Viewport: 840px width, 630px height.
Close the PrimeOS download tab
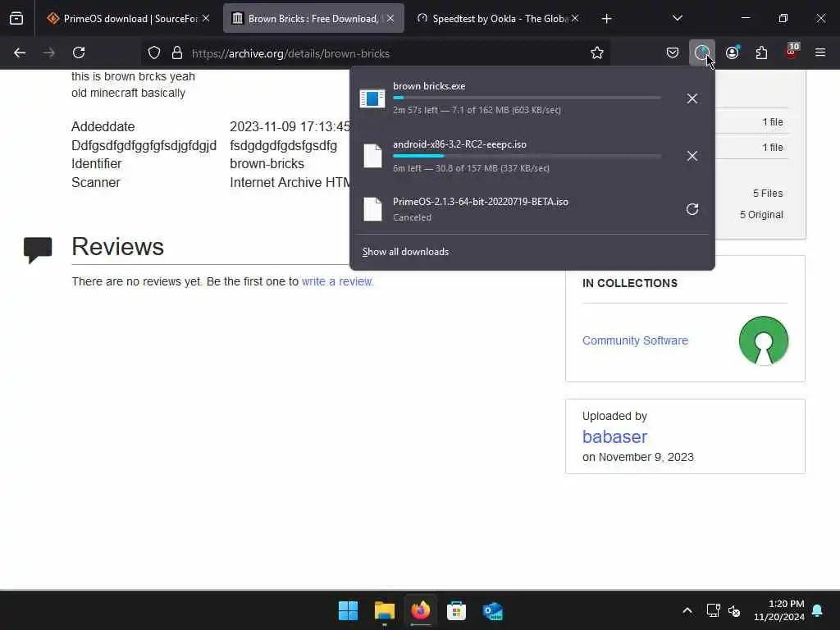[206, 19]
